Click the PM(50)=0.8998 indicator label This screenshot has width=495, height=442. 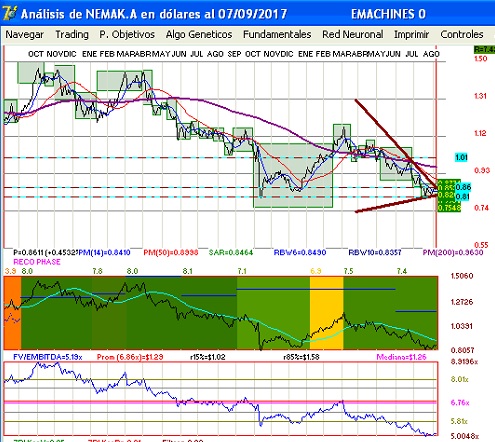[x=171, y=253]
